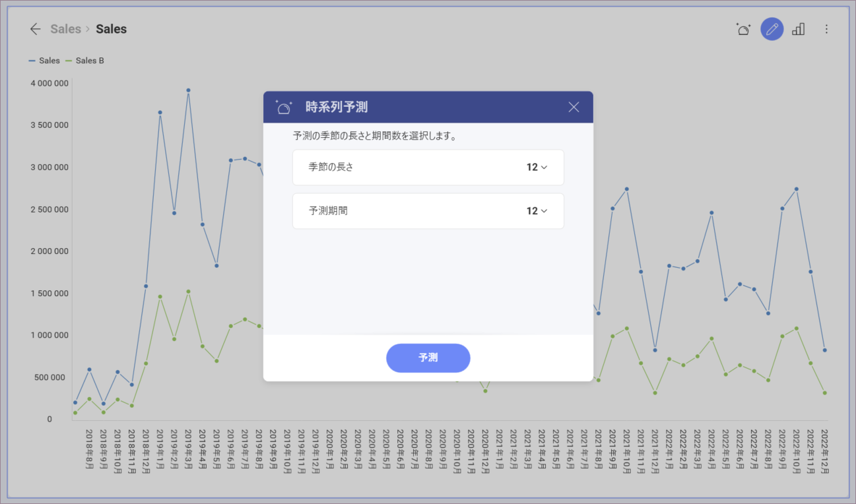Click the 2 000 000 axis label
The image size is (856, 504).
pyautogui.click(x=49, y=251)
